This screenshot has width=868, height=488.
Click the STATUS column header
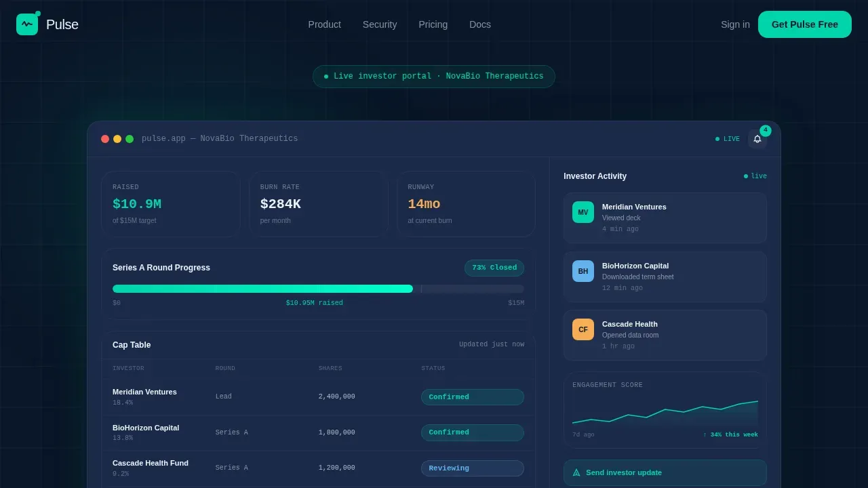click(x=433, y=369)
